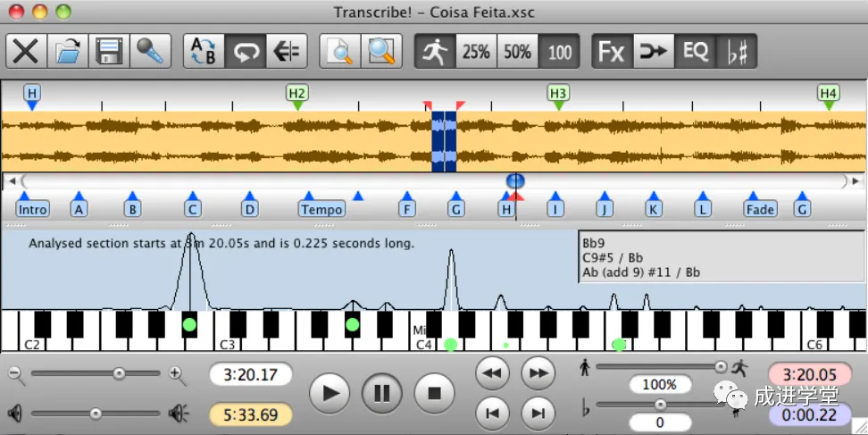
Task: Open the Fx audio effects window
Action: pos(613,52)
